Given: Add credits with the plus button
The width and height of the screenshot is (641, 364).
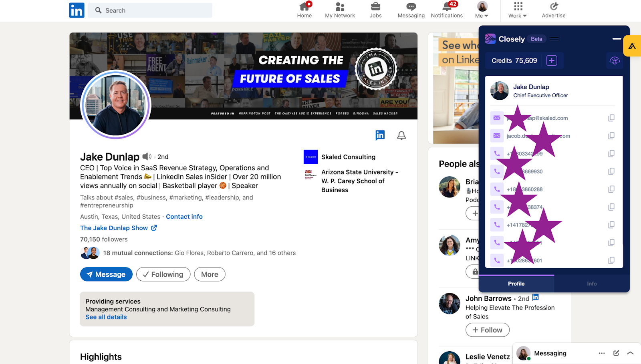Looking at the screenshot, I should tap(552, 60).
